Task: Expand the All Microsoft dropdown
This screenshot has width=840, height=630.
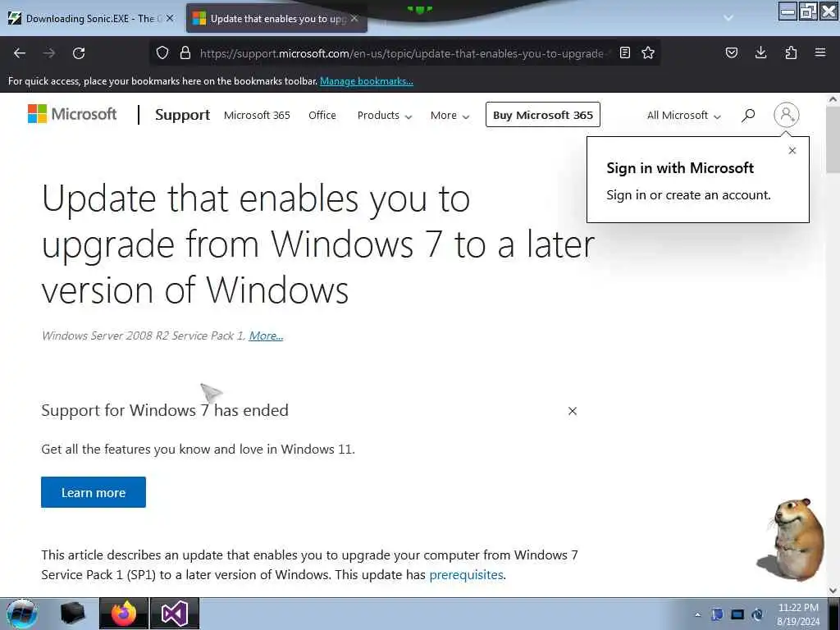Action: point(684,115)
